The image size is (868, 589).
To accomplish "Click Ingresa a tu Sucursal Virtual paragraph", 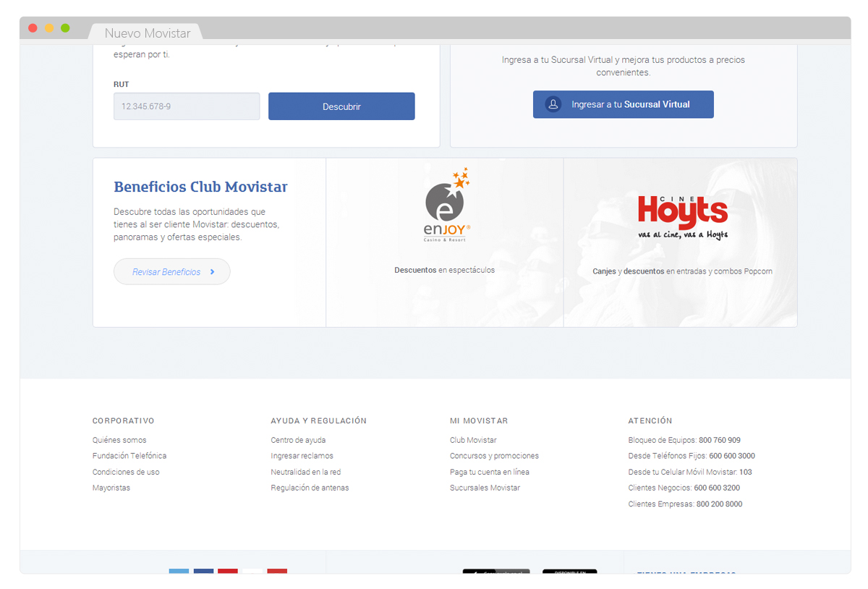I will (624, 66).
